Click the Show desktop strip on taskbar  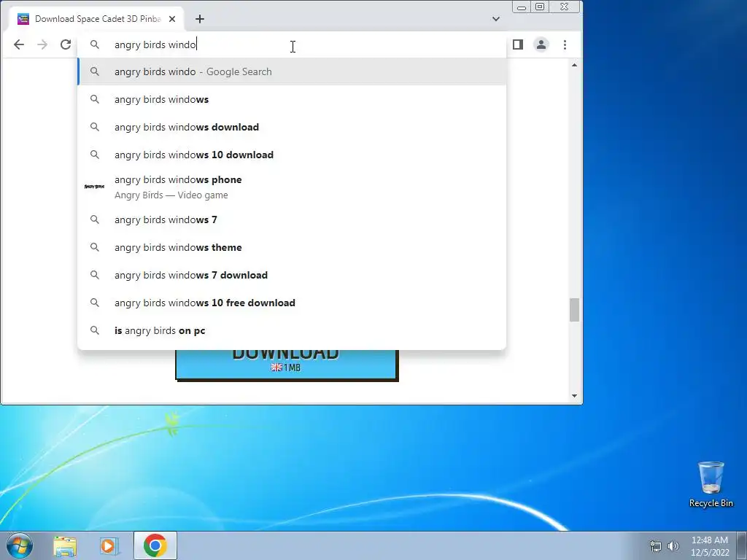[x=742, y=545]
